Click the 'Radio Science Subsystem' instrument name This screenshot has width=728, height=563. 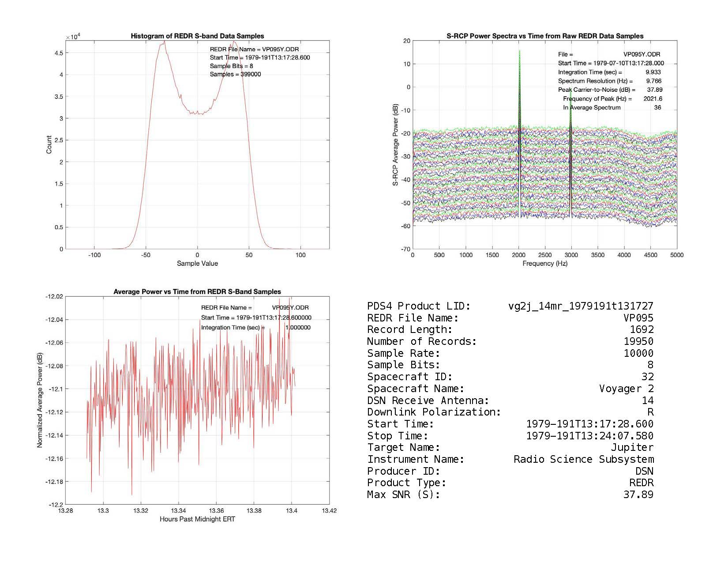583,459
